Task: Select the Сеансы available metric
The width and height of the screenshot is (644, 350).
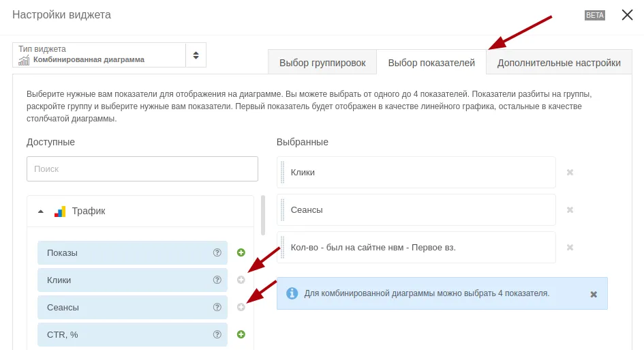Action: [x=132, y=307]
